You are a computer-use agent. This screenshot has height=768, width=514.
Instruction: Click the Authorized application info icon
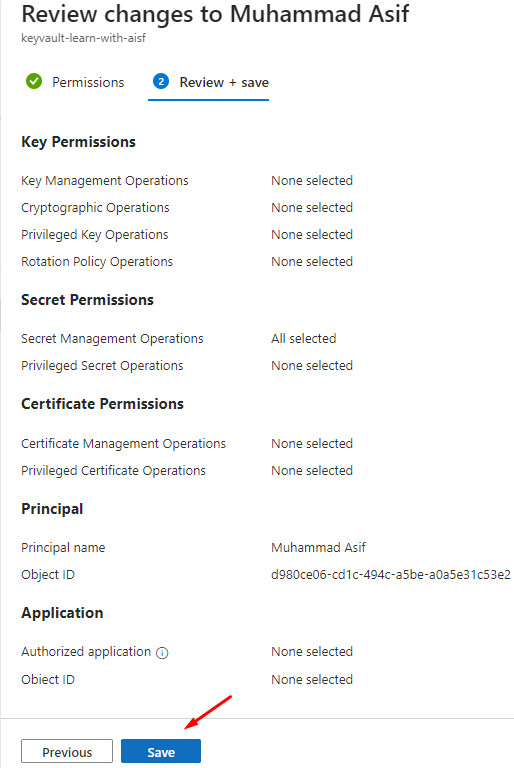162,653
